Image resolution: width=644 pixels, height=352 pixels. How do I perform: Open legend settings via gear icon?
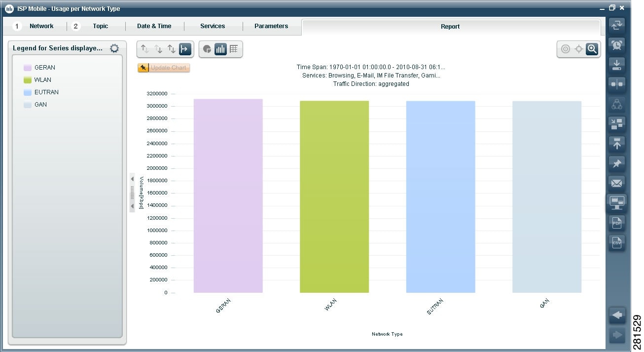point(114,48)
